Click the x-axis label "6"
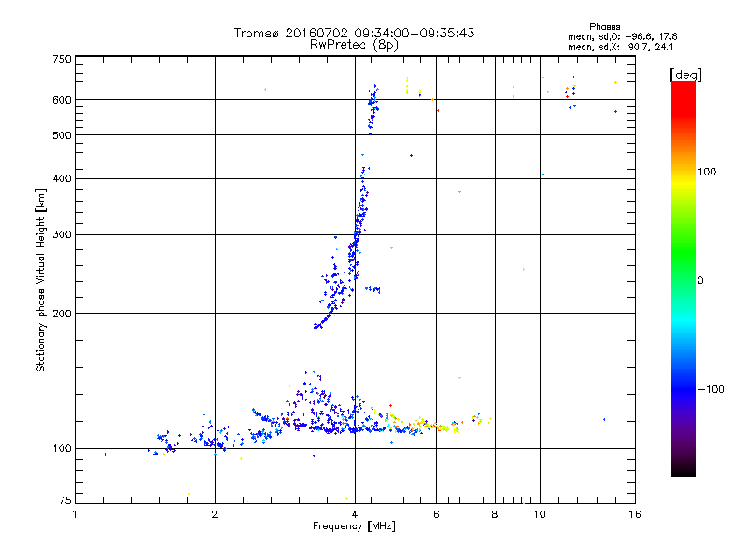Image resolution: width=747 pixels, height=560 pixels. [x=436, y=514]
